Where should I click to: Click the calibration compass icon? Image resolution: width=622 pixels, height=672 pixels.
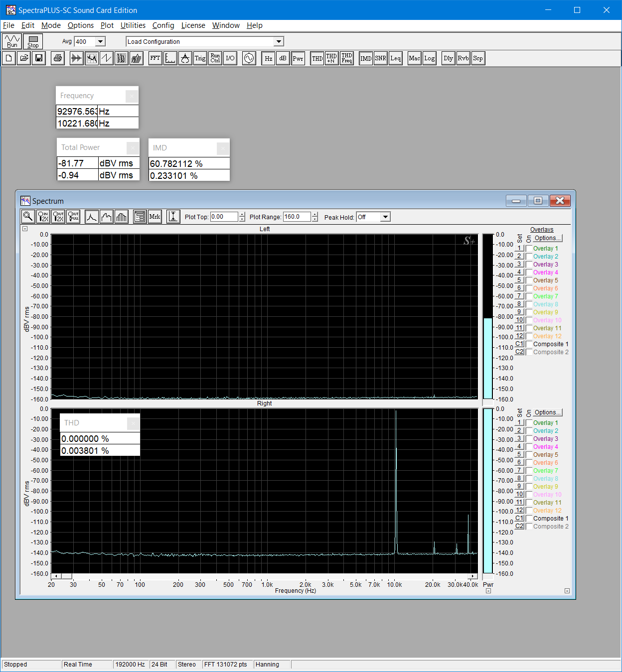click(x=185, y=58)
